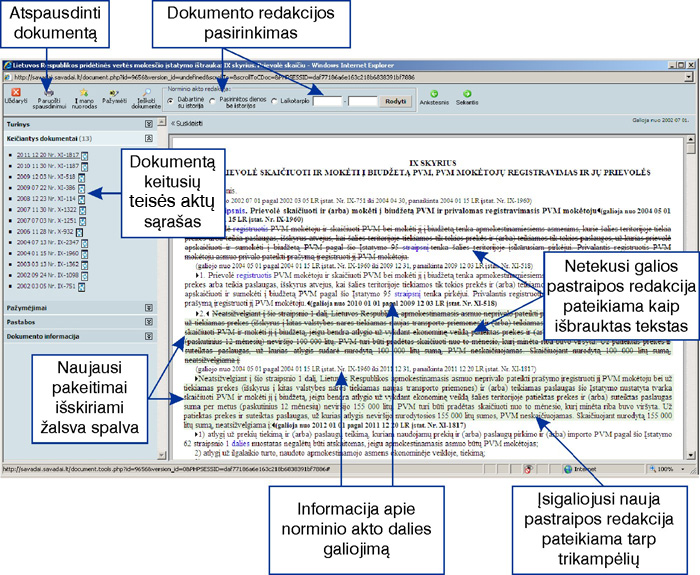
Task: Follow the dalies link in paragraph 1)
Action: (x=240, y=444)
